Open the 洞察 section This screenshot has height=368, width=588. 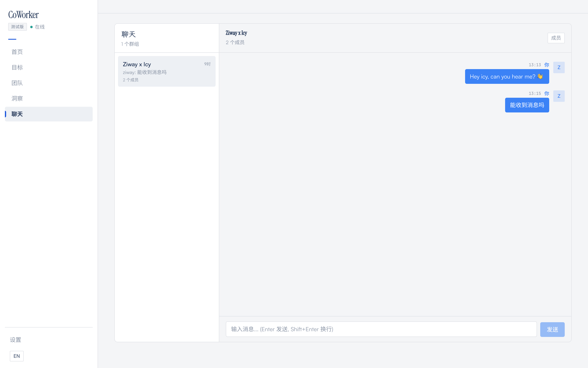(x=49, y=99)
